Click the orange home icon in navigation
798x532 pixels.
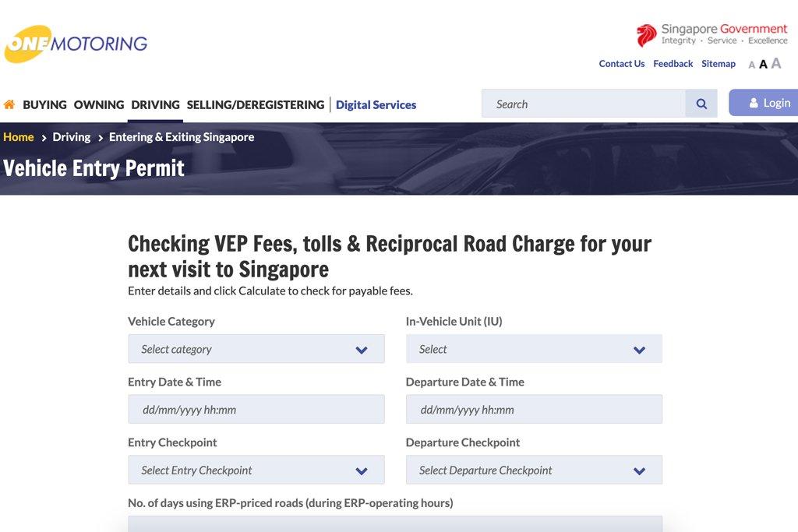pos(9,104)
